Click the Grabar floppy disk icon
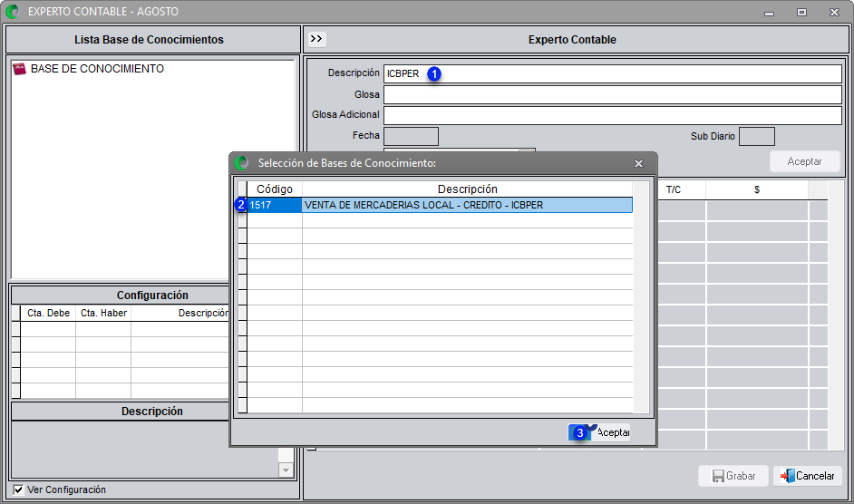This screenshot has height=504, width=854. point(718,476)
